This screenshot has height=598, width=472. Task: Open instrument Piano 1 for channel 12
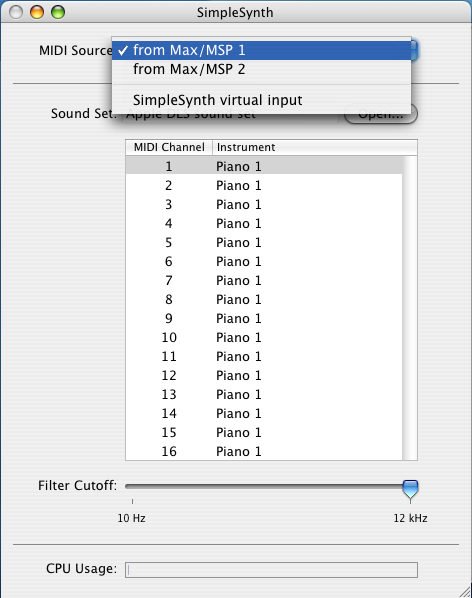239,376
